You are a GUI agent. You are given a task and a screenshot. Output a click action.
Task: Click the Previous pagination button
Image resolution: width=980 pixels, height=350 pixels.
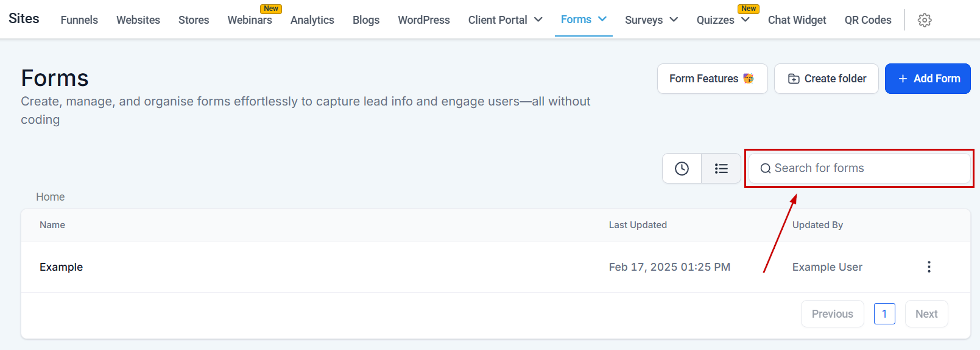pos(832,314)
